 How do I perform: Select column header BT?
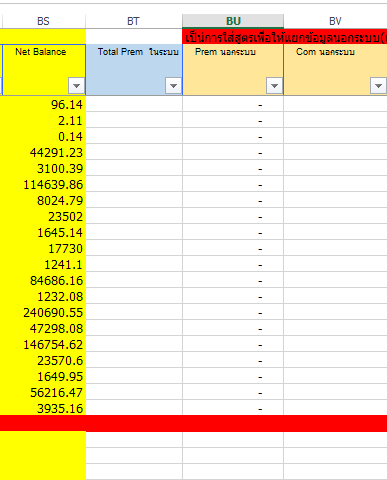coord(134,21)
